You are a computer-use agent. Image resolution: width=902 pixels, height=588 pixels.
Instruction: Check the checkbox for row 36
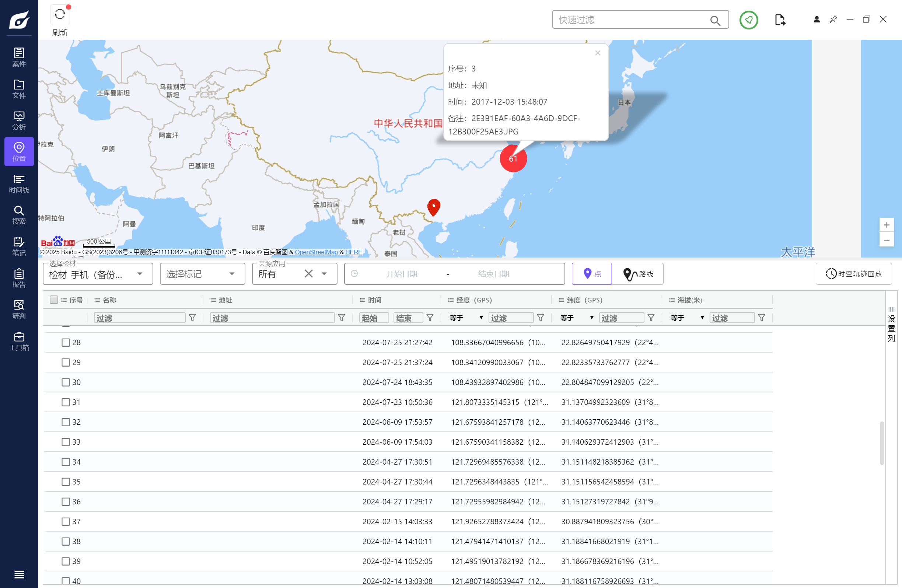(66, 502)
